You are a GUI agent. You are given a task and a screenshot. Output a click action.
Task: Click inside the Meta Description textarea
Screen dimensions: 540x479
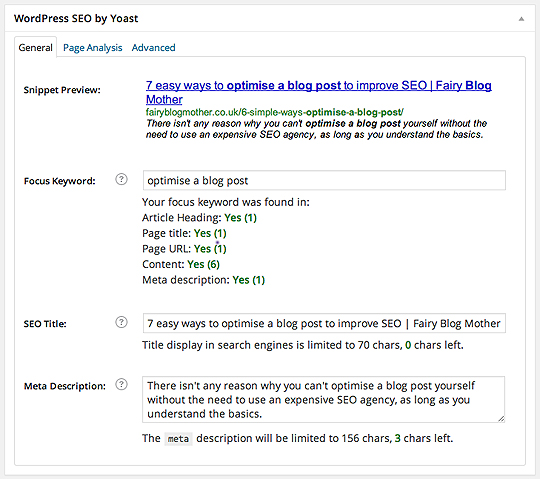323,399
